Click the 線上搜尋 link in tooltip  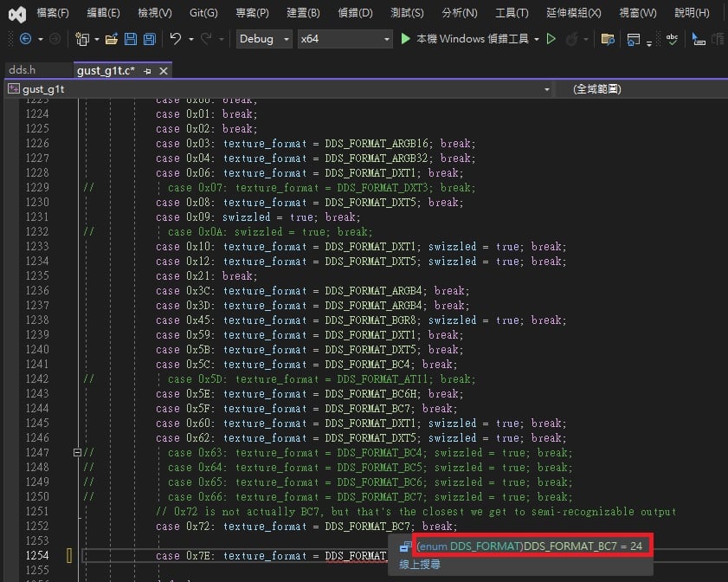tap(419, 565)
